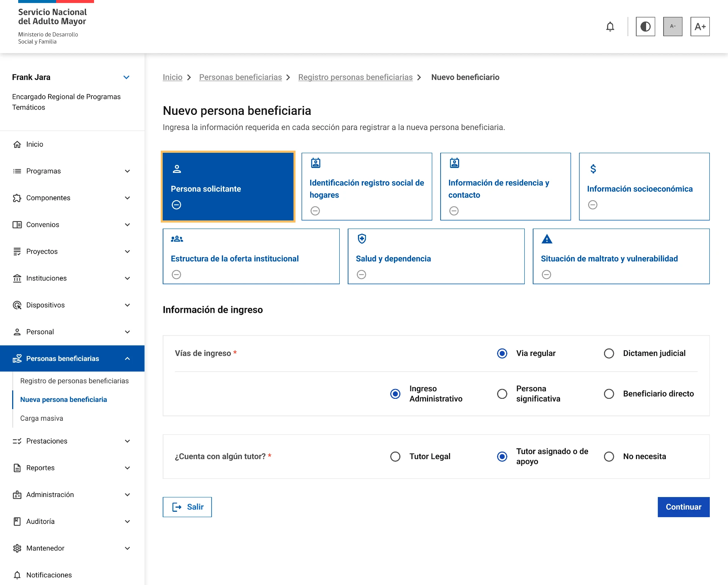Expand the Programas menu chevron
Viewport: 728px width, 585px height.
[x=127, y=171]
